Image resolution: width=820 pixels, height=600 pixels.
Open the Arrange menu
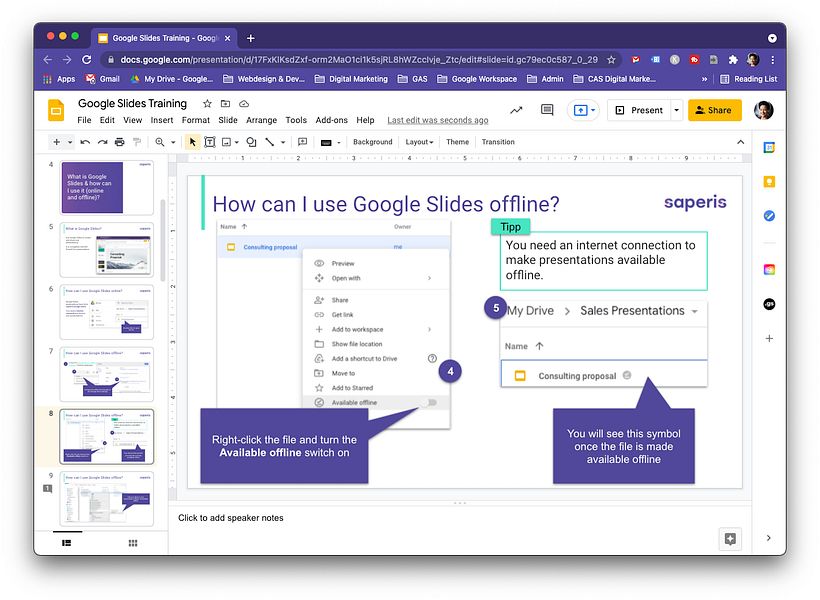click(x=261, y=120)
